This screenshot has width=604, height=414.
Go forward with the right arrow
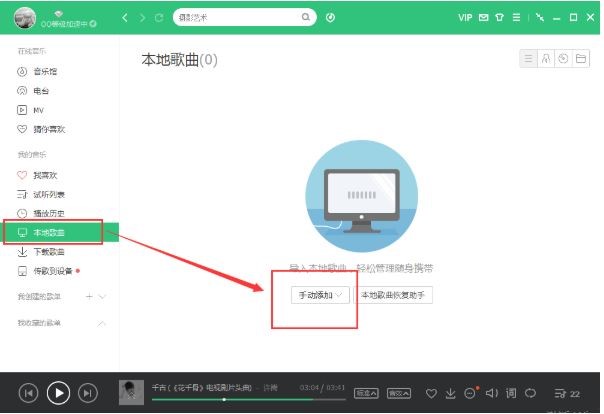coord(142,17)
